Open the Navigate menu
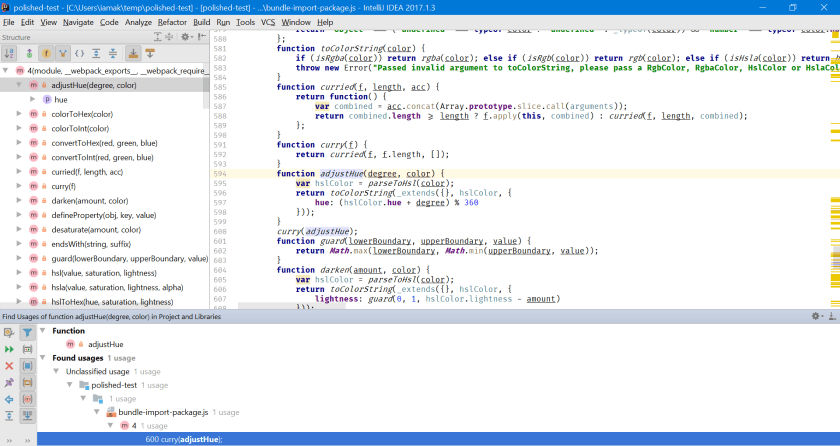 click(78, 22)
